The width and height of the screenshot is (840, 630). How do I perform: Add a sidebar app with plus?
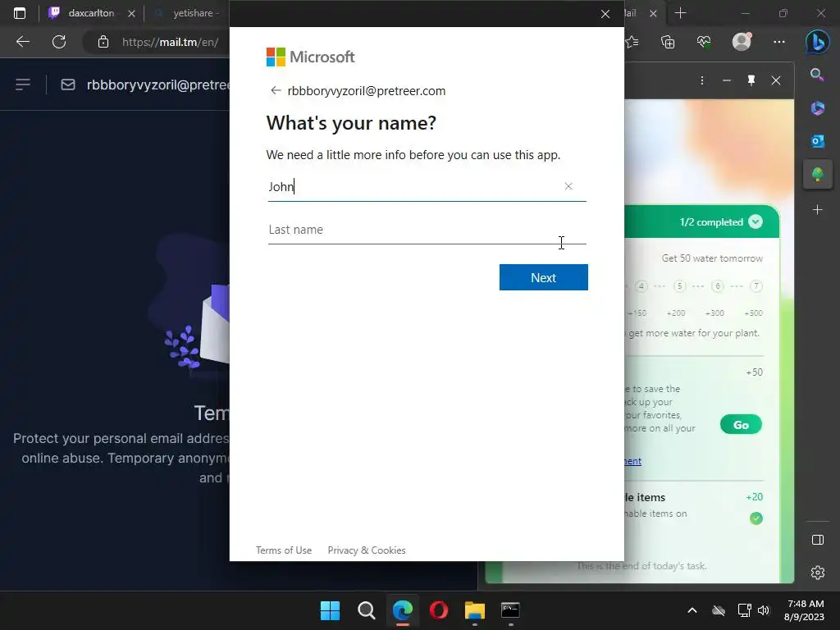(817, 209)
